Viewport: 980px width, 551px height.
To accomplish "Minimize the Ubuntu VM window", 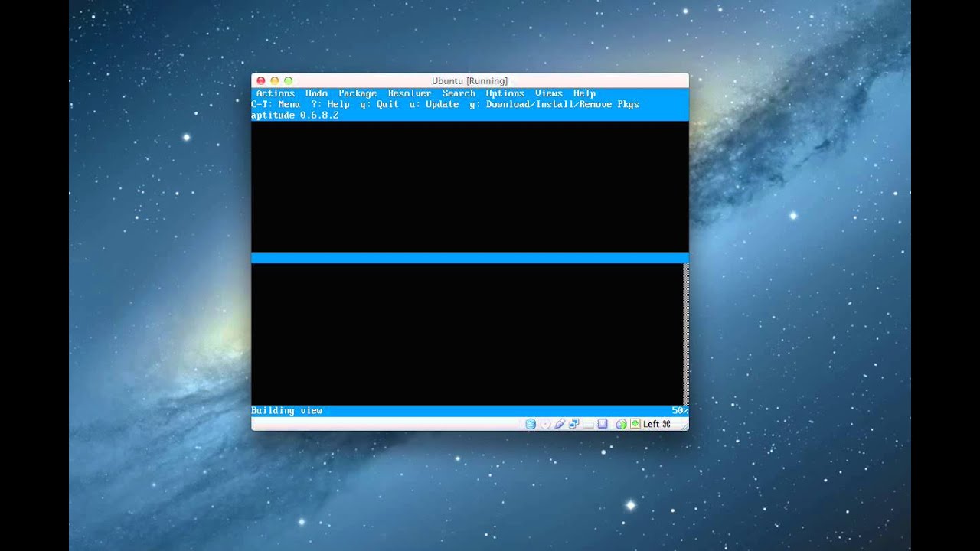I will click(274, 80).
